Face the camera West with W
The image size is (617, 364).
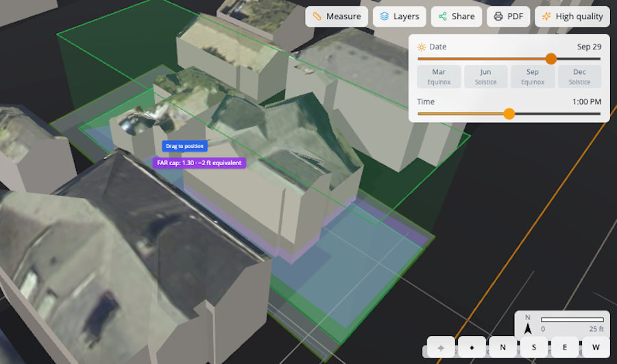point(596,348)
